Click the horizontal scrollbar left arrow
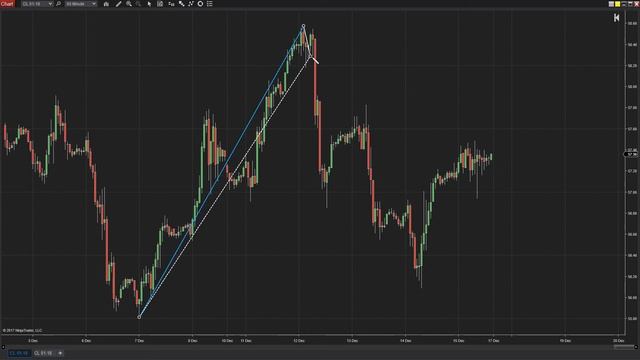Image resolution: width=640 pixels, height=360 pixels. (3, 347)
